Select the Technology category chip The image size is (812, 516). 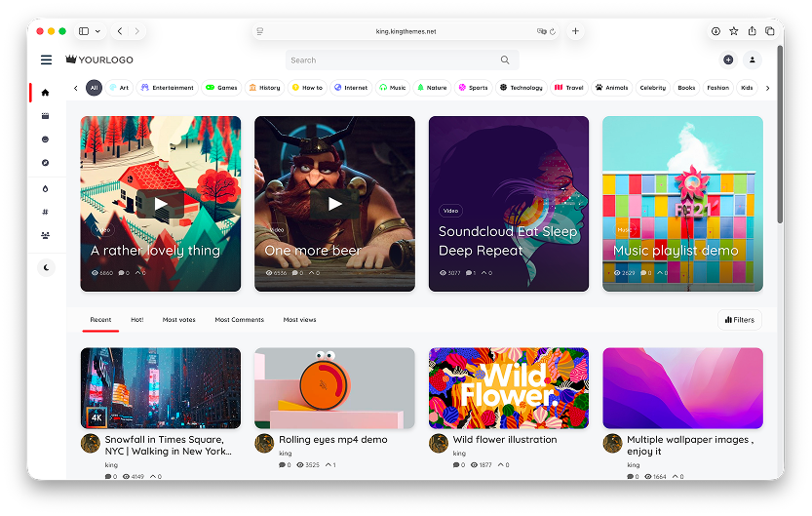(x=521, y=88)
